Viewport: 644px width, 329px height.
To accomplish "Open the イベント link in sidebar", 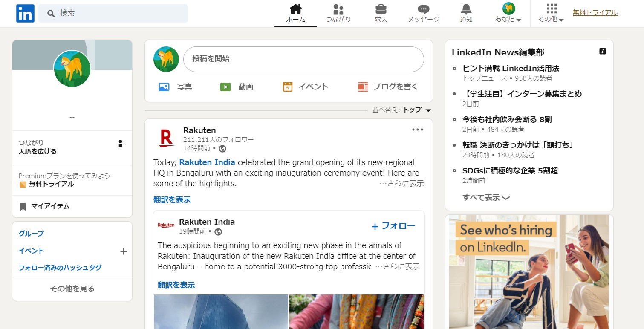I will [31, 251].
